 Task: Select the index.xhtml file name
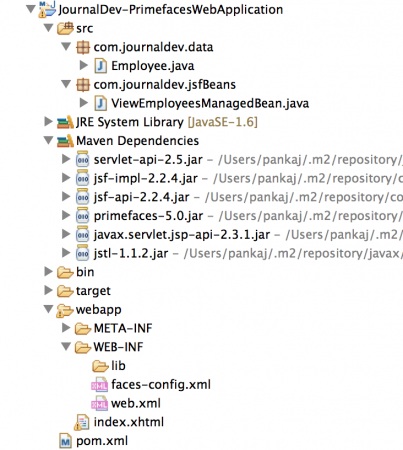(129, 422)
